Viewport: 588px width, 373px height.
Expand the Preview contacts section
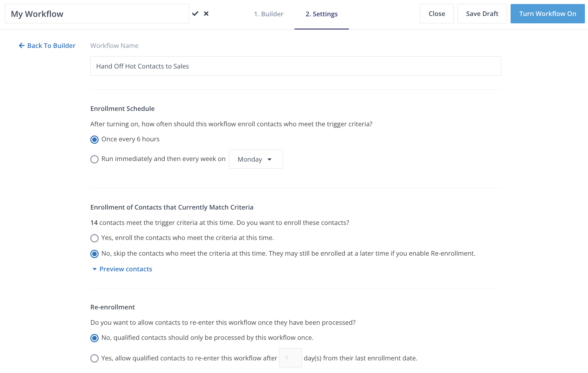point(126,269)
